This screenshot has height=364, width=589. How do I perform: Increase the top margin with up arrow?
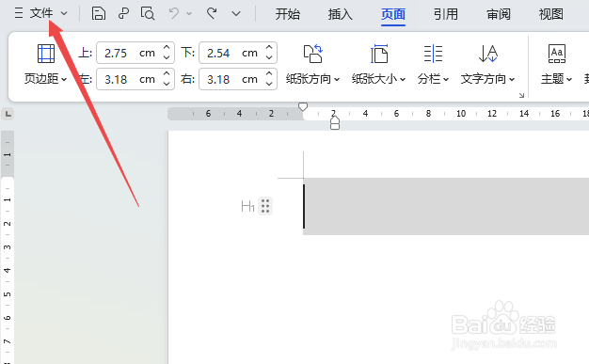click(x=167, y=48)
